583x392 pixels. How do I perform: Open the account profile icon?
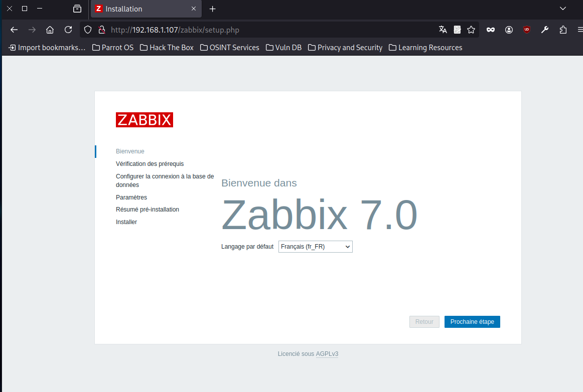(509, 30)
